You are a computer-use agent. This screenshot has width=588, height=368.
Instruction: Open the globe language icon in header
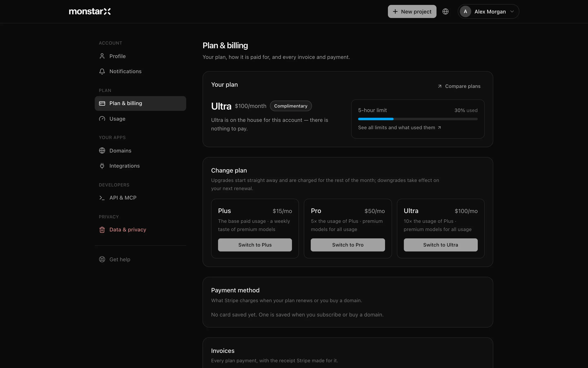coord(445,11)
